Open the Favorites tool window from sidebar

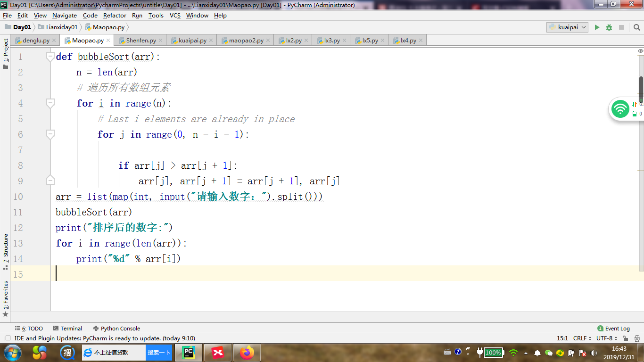[6, 298]
